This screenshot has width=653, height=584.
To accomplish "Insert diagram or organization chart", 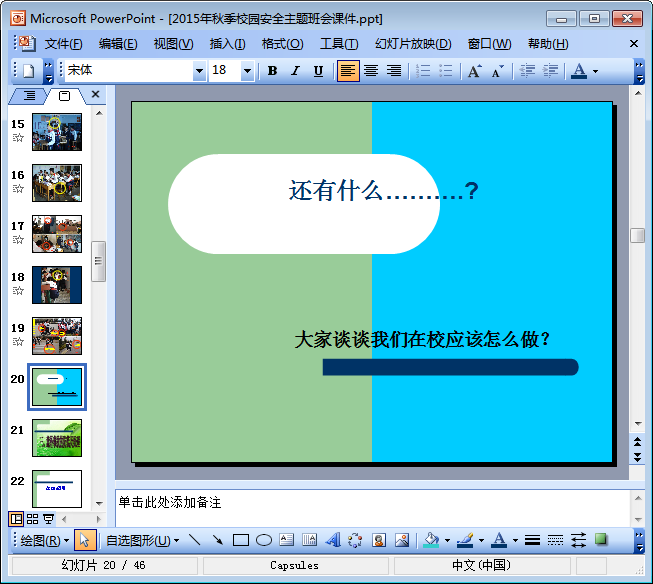I will (x=355, y=540).
